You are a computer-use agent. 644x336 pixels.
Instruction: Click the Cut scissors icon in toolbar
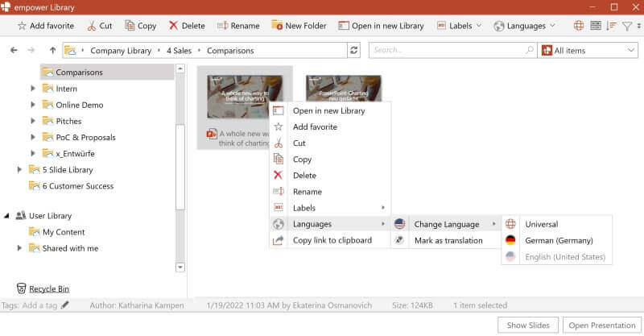click(x=92, y=26)
